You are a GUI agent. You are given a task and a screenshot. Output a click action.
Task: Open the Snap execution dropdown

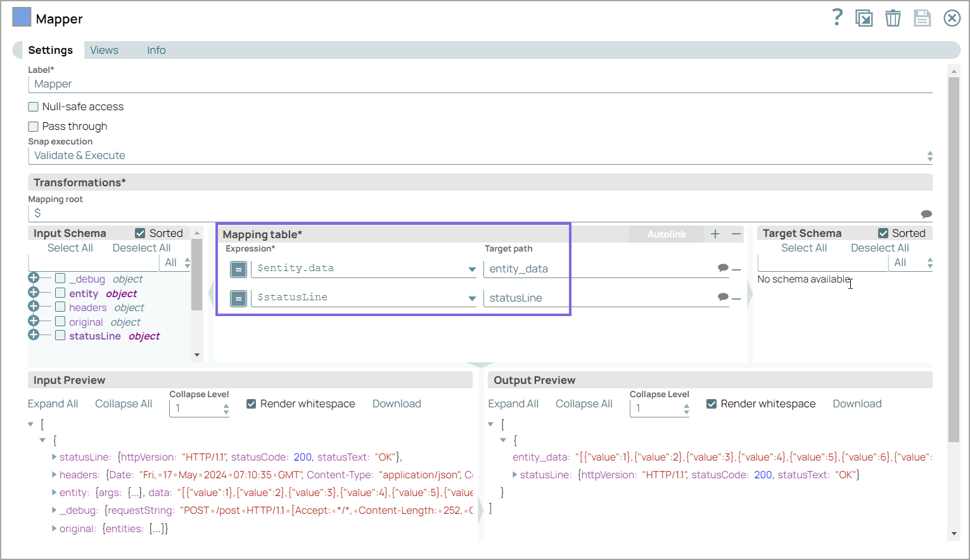tap(480, 156)
